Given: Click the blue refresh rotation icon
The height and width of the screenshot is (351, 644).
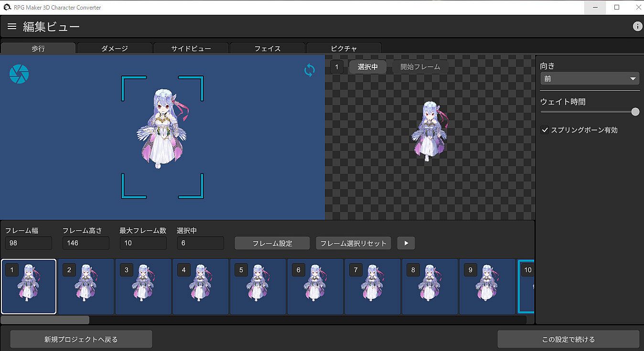Looking at the screenshot, I should coord(310,71).
